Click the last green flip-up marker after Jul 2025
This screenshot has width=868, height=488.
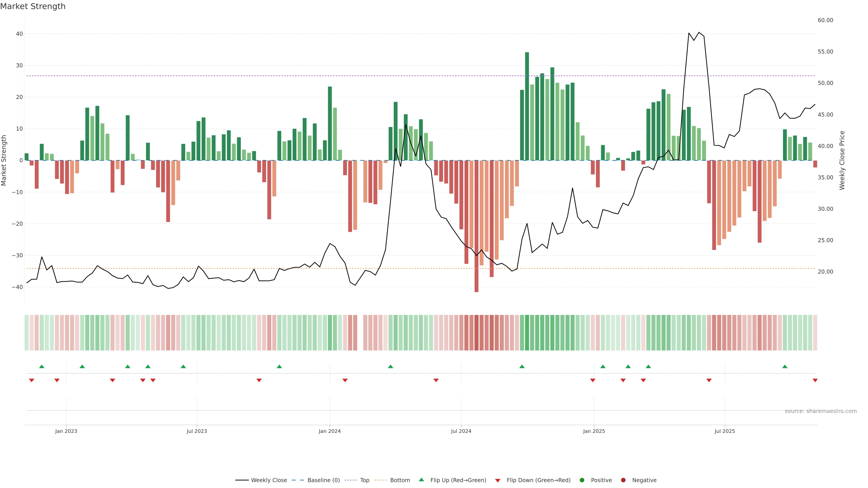pyautogui.click(x=785, y=366)
